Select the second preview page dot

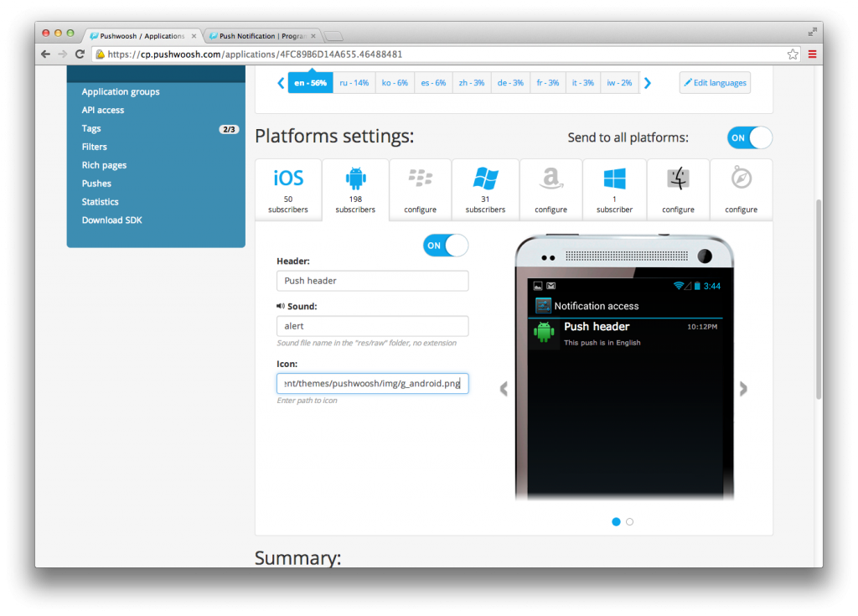tap(630, 522)
